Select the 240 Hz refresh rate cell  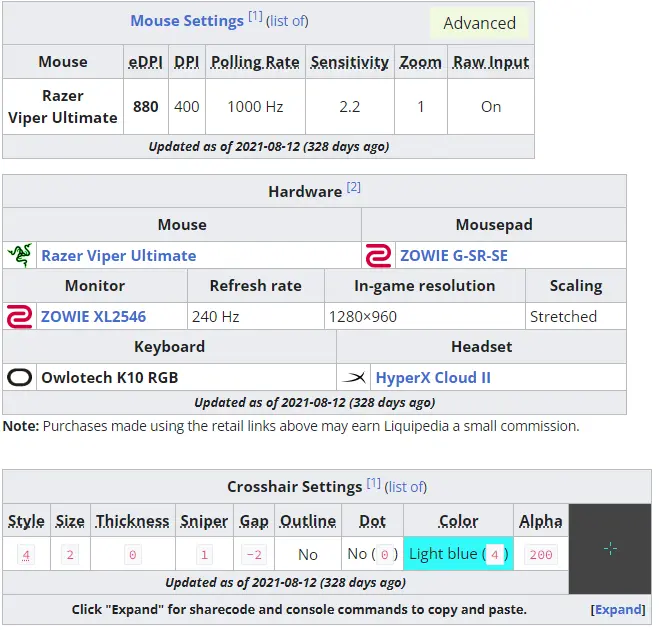(x=256, y=316)
